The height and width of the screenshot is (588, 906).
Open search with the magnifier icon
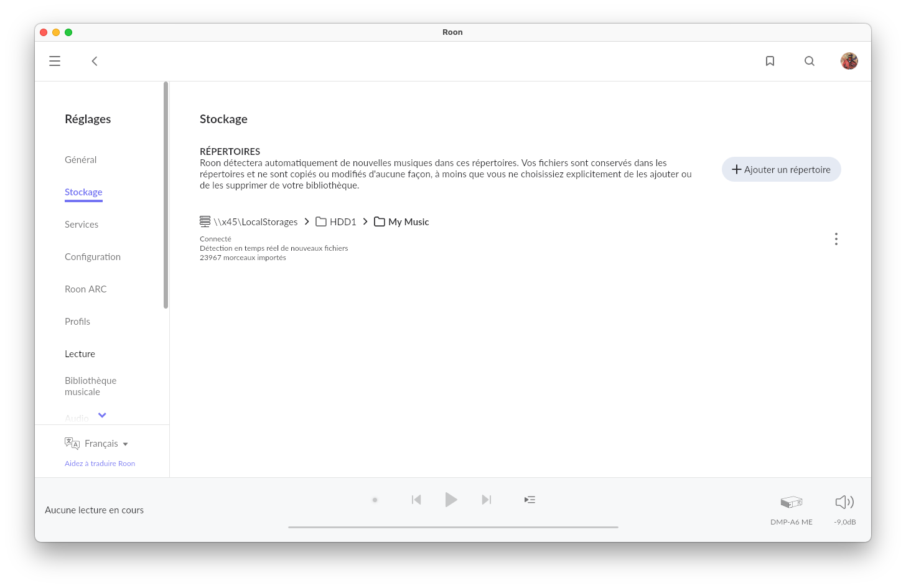coord(810,61)
